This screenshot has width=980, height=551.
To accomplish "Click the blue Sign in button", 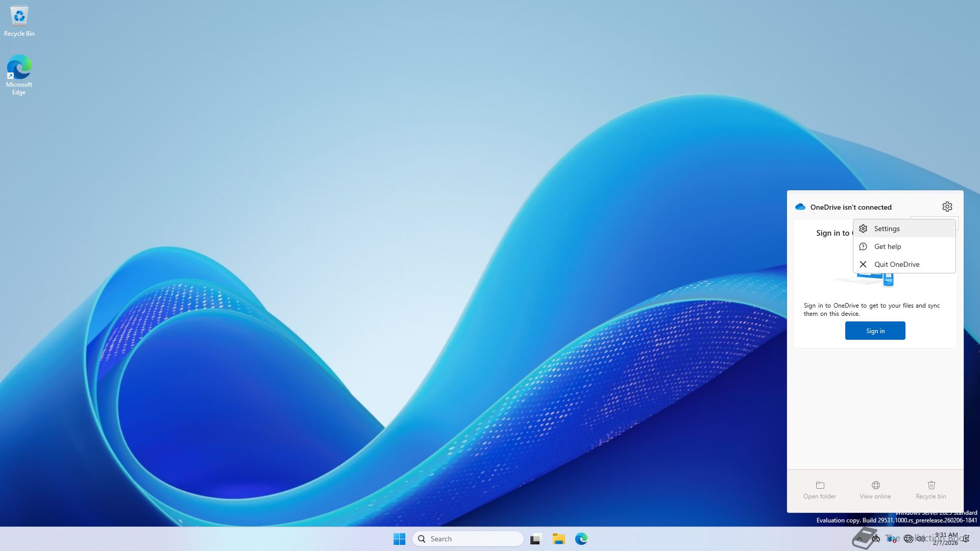I will (x=875, y=331).
